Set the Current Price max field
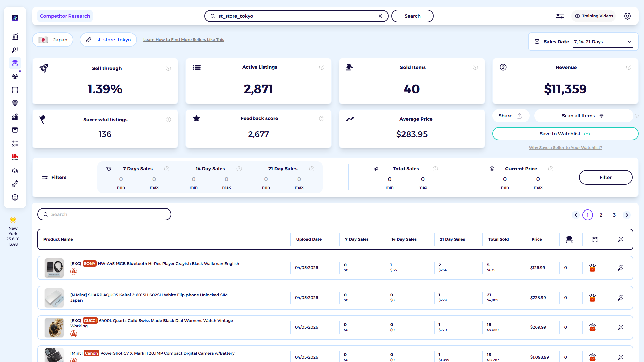Image resolution: width=644 pixels, height=362 pixels. point(538,179)
